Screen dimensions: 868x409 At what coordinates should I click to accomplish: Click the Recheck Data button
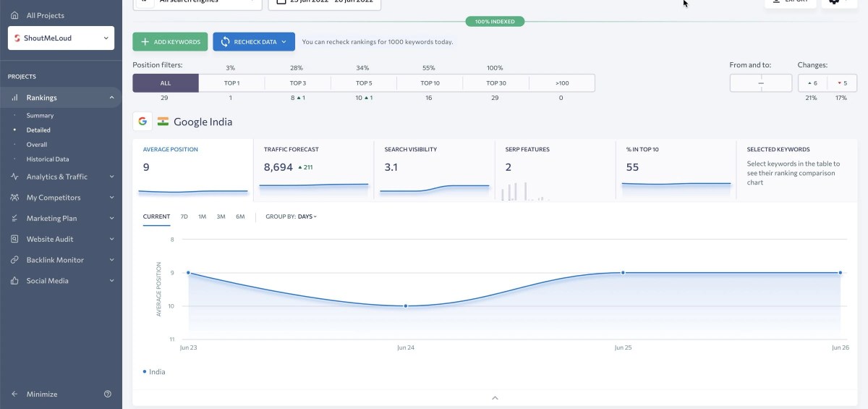[254, 42]
